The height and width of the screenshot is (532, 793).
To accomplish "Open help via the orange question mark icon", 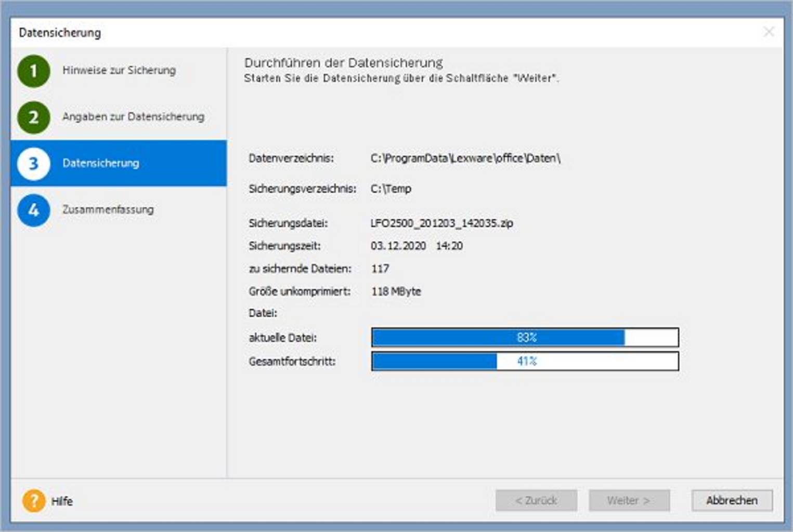I will 34,501.
